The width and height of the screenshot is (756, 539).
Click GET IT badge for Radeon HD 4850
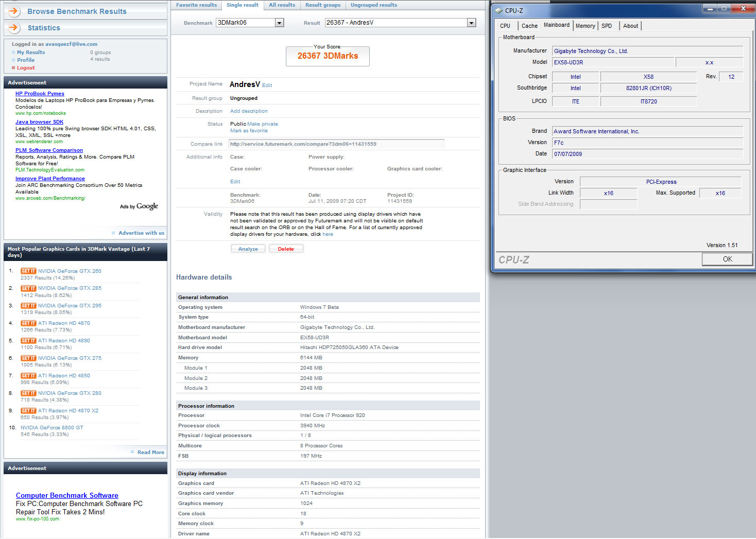(28, 376)
